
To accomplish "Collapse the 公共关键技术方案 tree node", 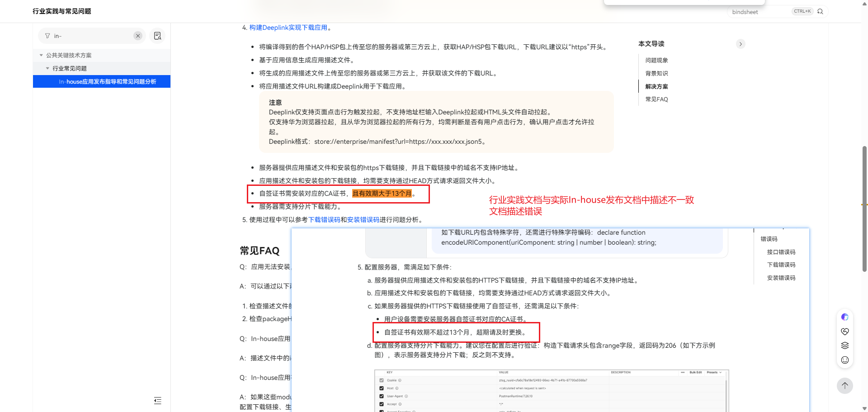I will (x=41, y=55).
